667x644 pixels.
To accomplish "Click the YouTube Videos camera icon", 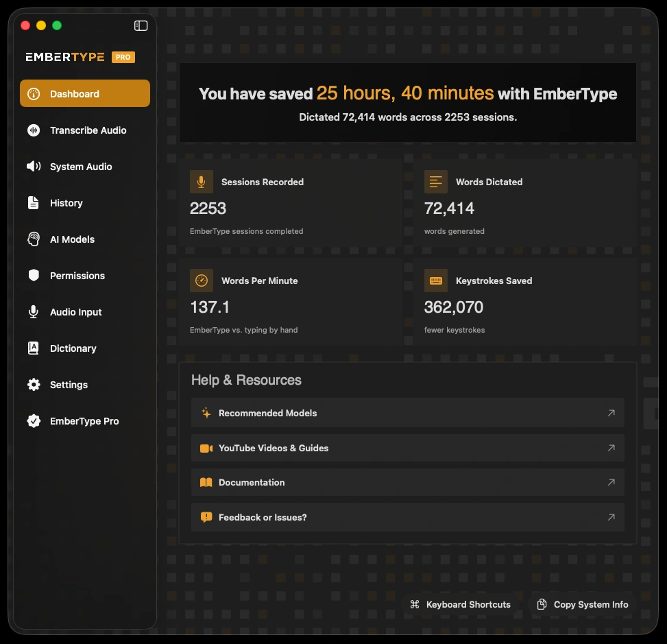I will point(206,449).
